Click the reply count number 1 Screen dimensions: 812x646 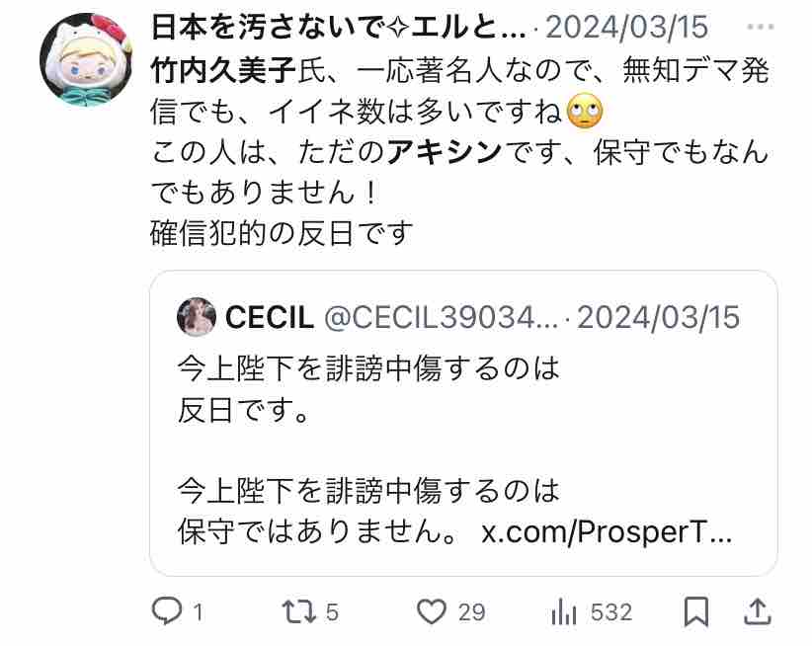[198, 612]
